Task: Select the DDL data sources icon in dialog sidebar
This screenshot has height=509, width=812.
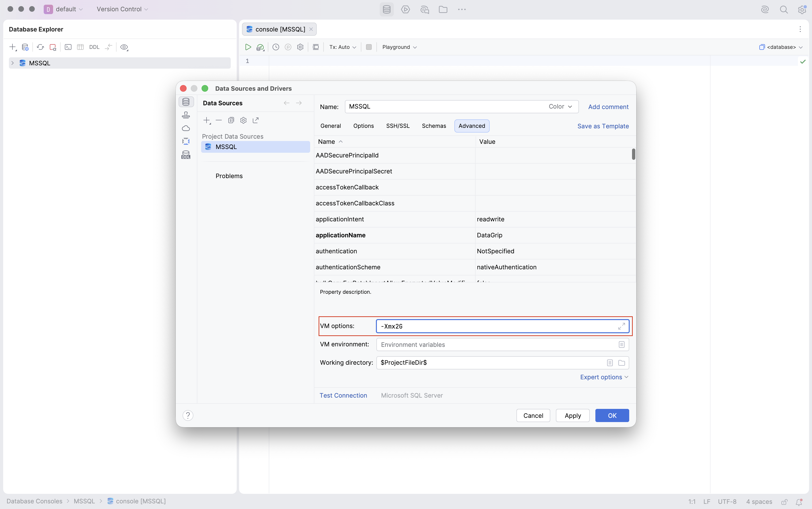Action: point(186,155)
